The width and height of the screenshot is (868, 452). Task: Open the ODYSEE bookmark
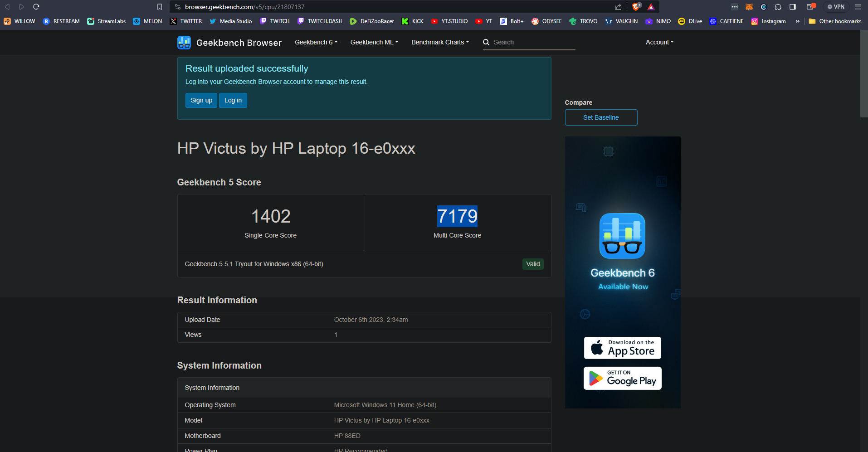point(546,21)
